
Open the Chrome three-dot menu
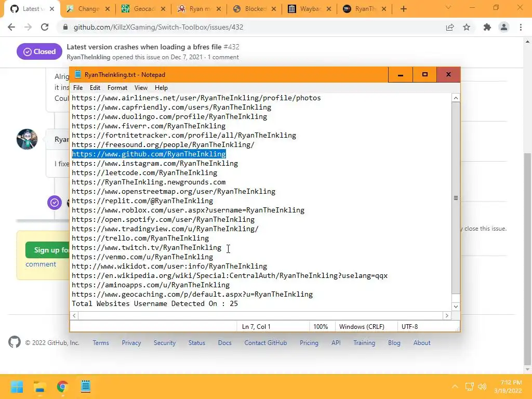[x=521, y=27]
